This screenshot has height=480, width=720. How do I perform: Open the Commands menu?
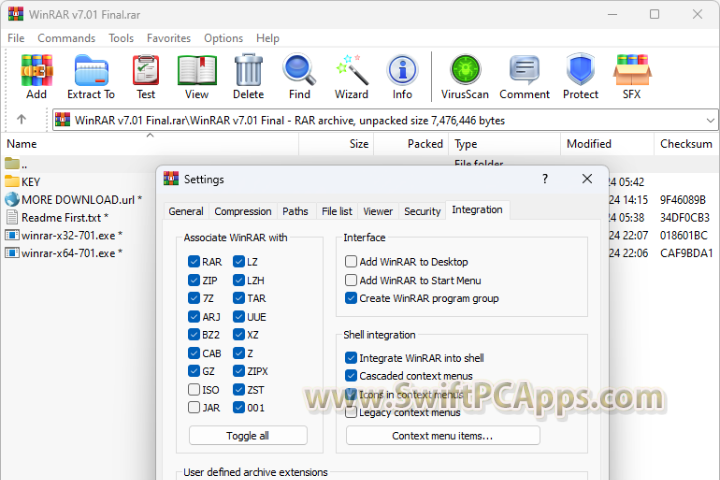click(x=67, y=38)
